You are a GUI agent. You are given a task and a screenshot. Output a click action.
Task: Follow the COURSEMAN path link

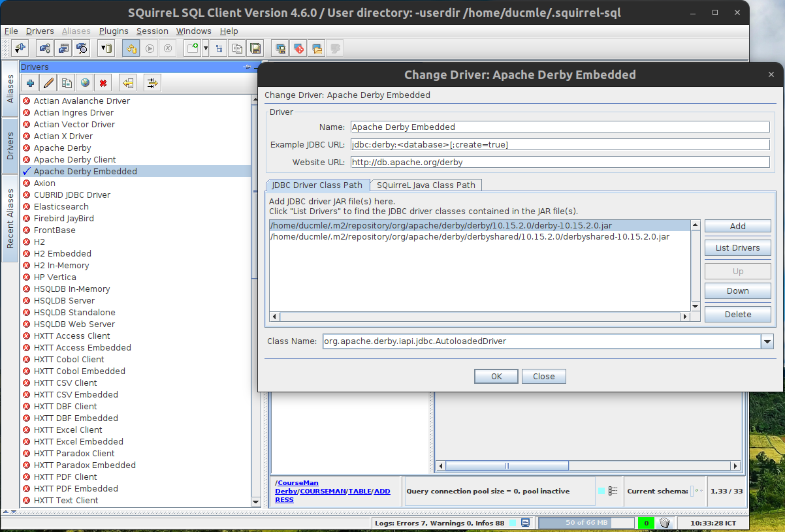(x=323, y=491)
